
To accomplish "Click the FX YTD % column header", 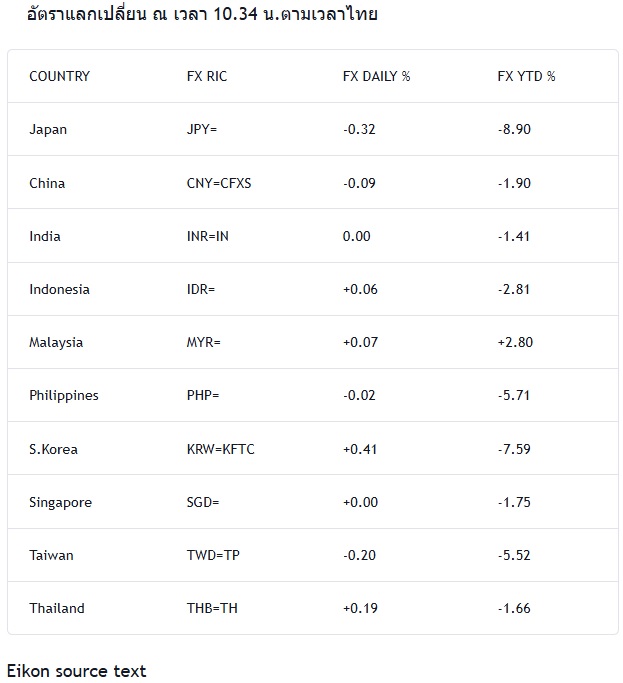I will 526,76.
